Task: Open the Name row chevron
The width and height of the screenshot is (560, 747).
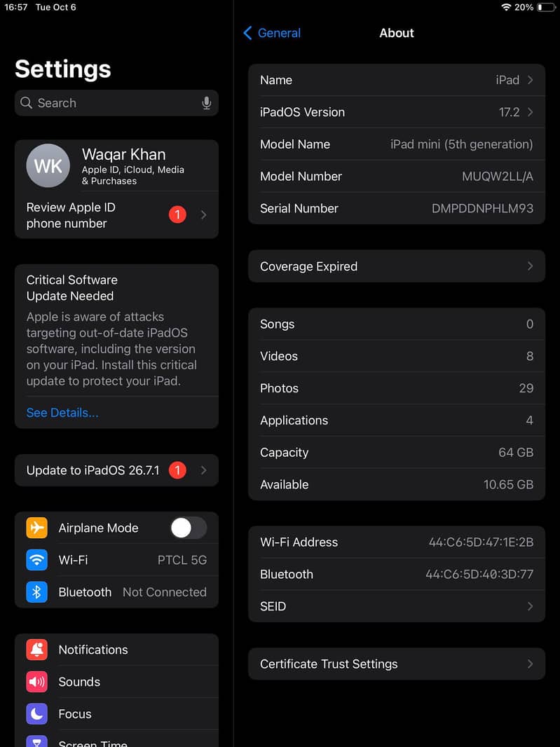Action: click(x=530, y=80)
